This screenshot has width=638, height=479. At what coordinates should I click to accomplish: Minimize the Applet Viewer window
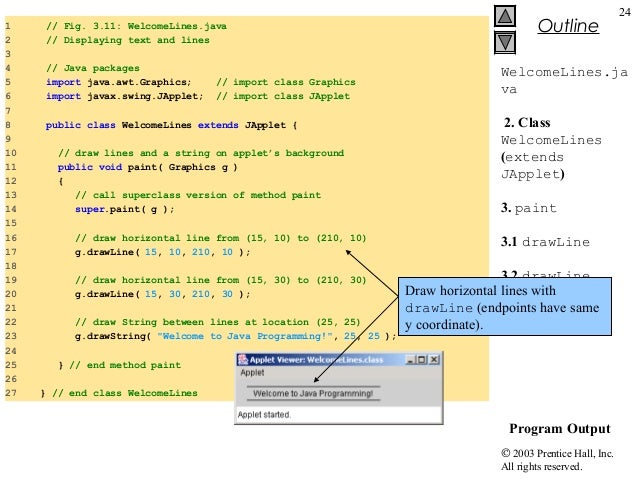410,360
